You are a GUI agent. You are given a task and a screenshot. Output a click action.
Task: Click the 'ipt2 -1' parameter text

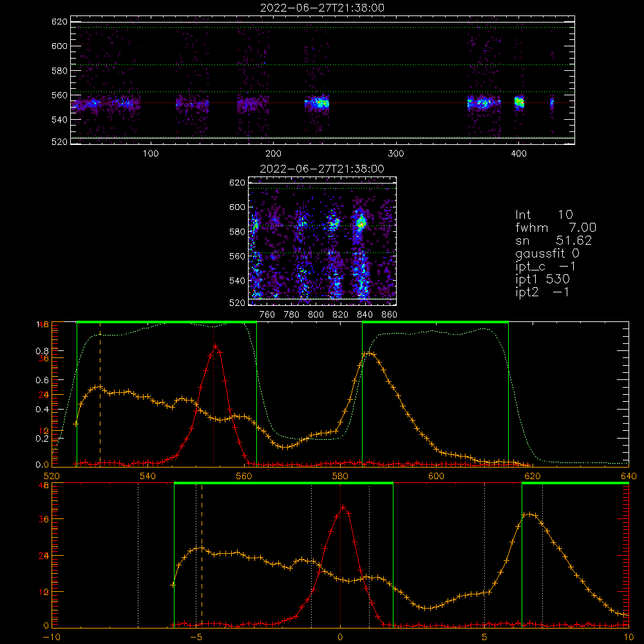point(542,292)
